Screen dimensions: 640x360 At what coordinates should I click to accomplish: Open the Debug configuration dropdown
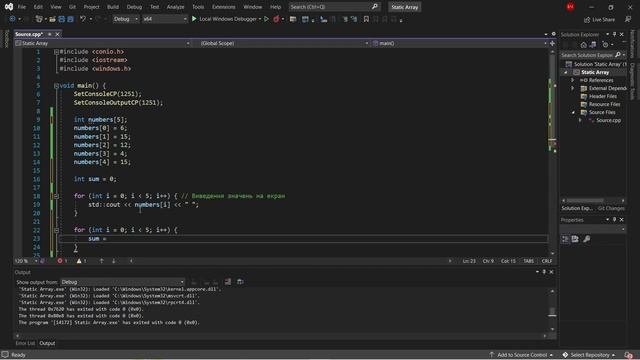[x=125, y=19]
